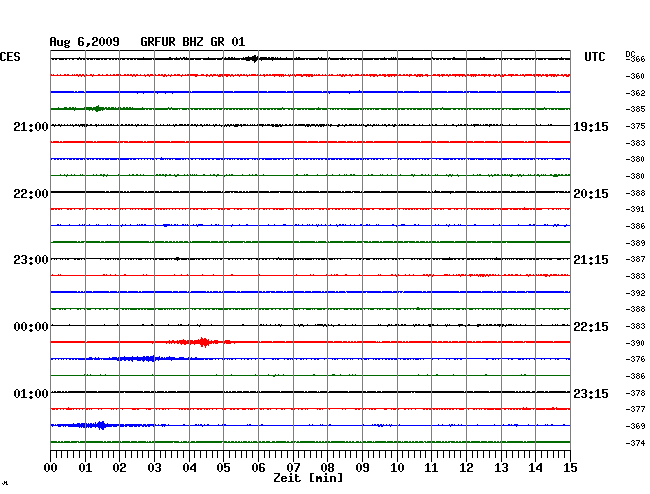Click the "19:15" UTC time label
The image size is (650, 494).
click(591, 126)
